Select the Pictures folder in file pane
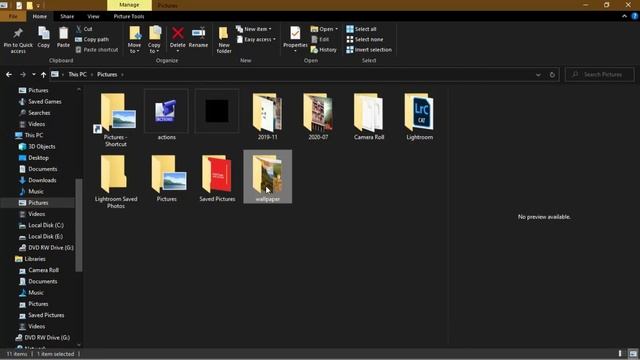Screen dimensions: 640x360 click(166, 177)
